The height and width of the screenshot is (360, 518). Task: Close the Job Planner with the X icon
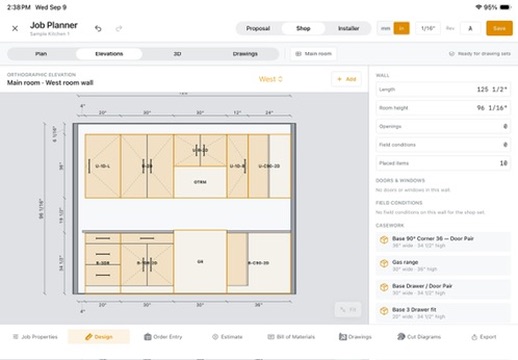(15, 28)
